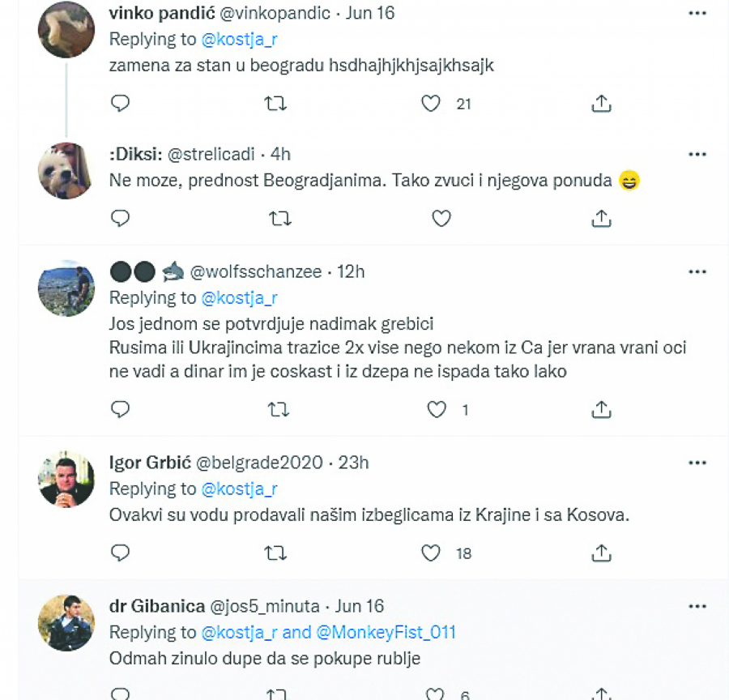729x700 pixels.
Task: Click the retweet icon on vinko pandić's tweet
Action: (275, 104)
